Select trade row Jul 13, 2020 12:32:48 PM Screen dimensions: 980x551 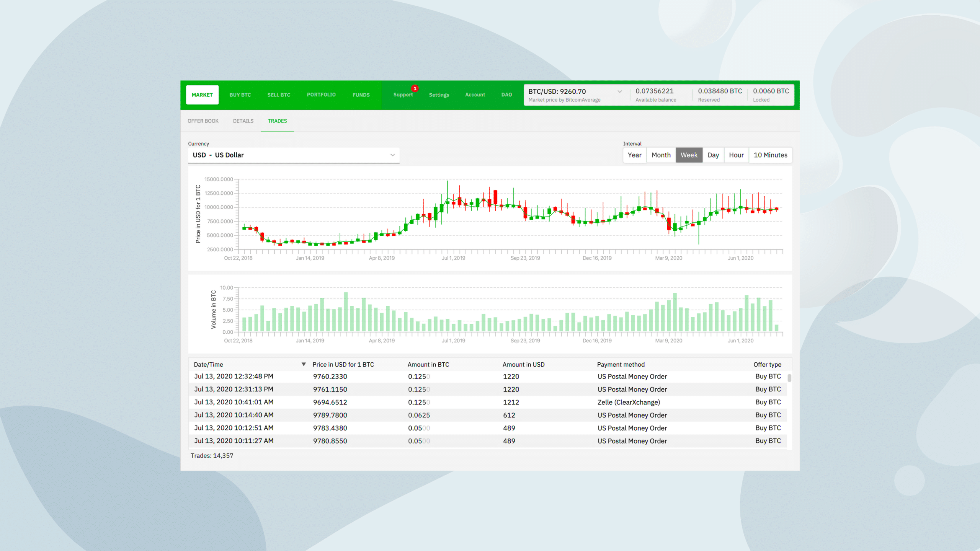pyautogui.click(x=487, y=377)
